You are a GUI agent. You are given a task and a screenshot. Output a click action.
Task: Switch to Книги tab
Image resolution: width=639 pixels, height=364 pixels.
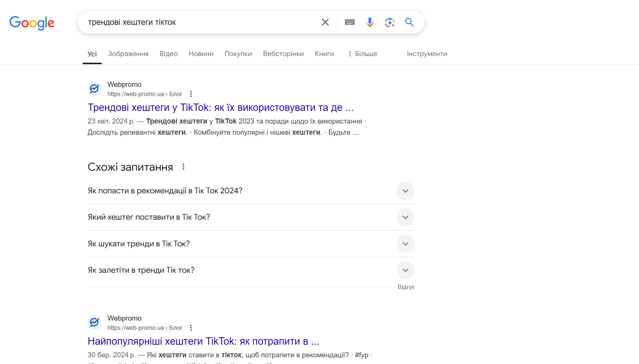325,54
